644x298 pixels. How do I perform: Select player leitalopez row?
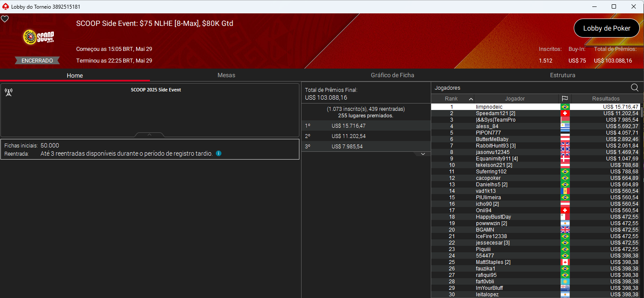coord(535,294)
